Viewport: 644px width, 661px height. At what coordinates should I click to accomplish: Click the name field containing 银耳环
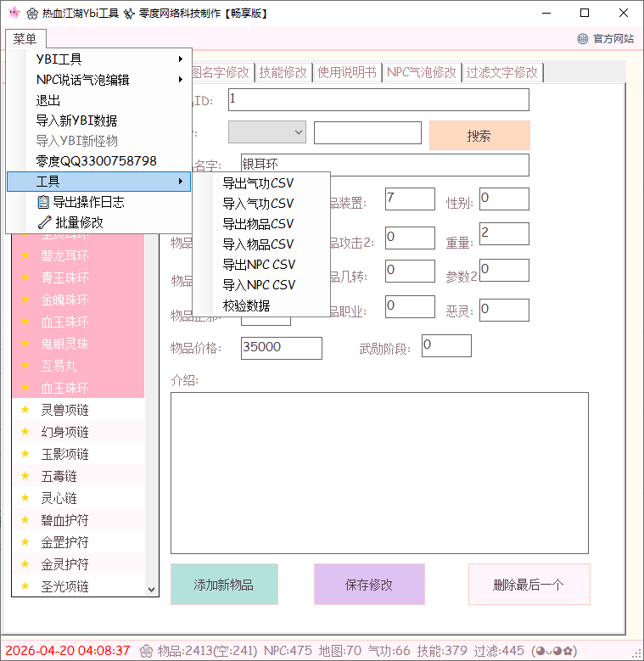click(385, 165)
